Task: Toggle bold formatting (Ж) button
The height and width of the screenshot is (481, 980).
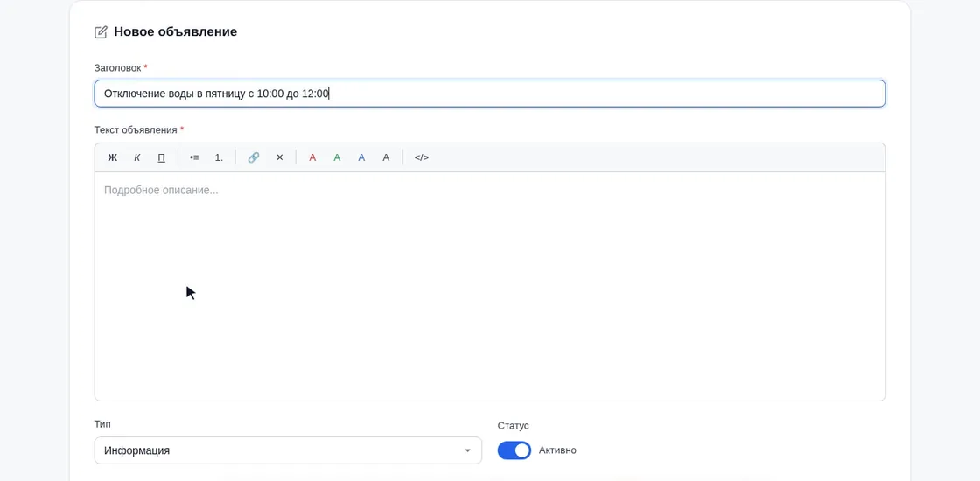Action: 113,157
